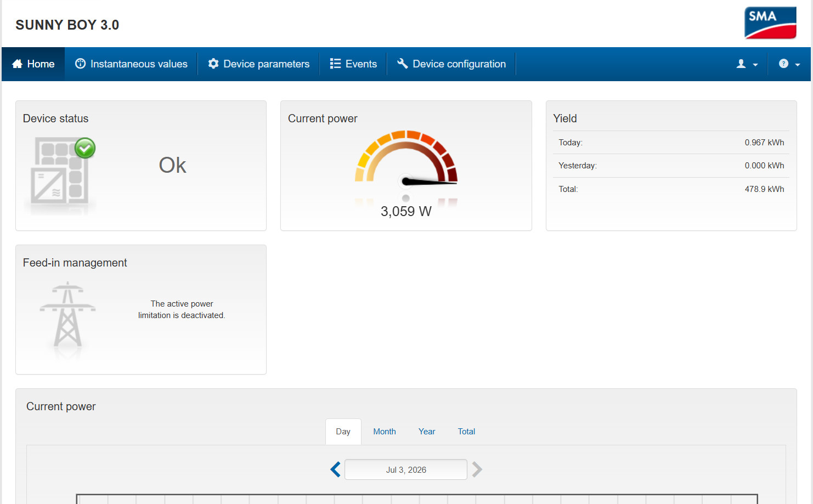Click the SUNNY BOY 3.0 title
Image resolution: width=813 pixels, height=504 pixels.
tap(67, 25)
